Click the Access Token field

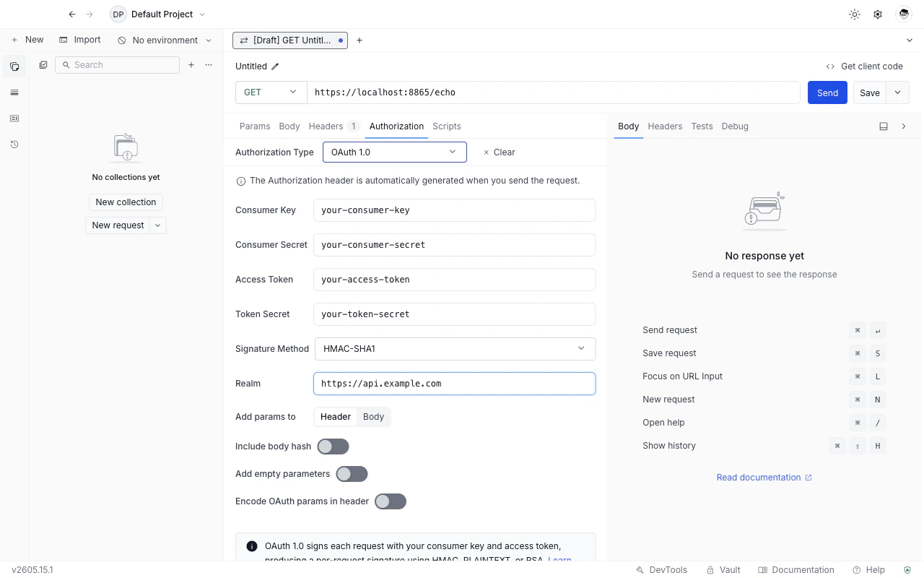455,280
